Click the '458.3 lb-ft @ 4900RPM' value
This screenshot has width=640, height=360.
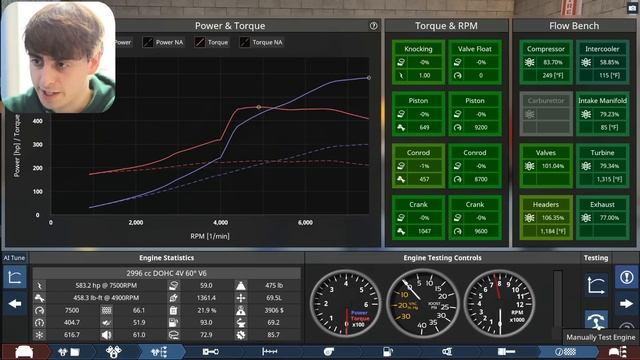click(106, 298)
